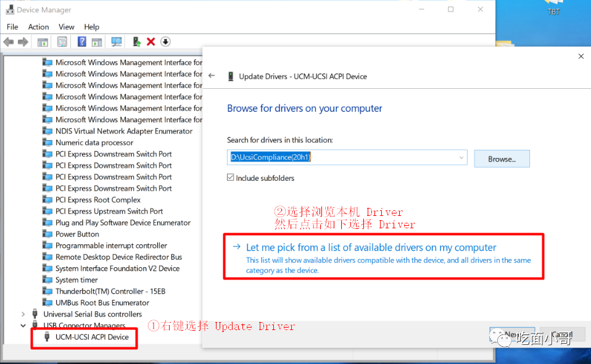Viewport: 591px width, 364px height.
Task: Select Power Button device
Action: (77, 234)
